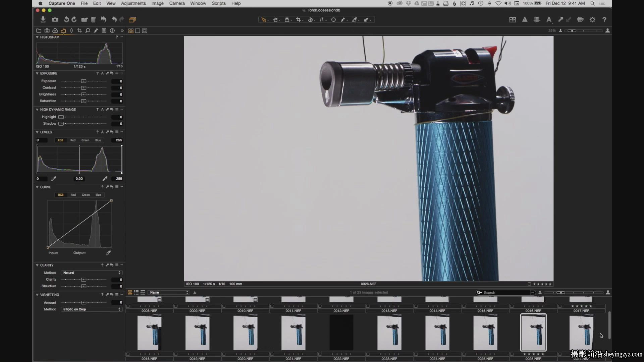Adjust the Exposure slider handle

click(x=84, y=81)
